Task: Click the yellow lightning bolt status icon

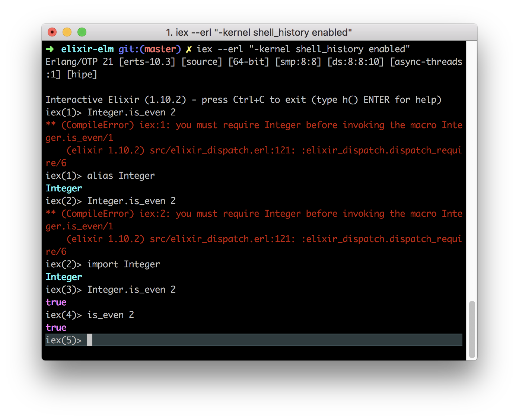Action: click(188, 49)
